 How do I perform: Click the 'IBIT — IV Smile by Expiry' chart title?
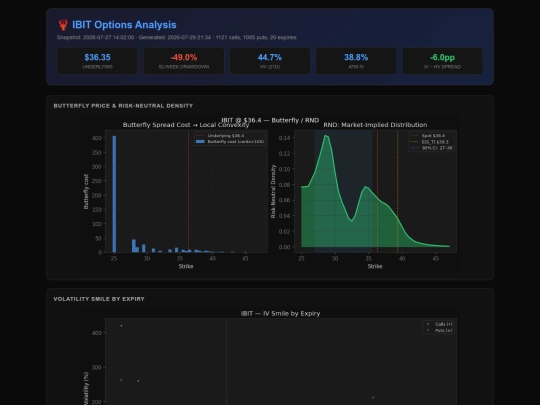tap(280, 314)
